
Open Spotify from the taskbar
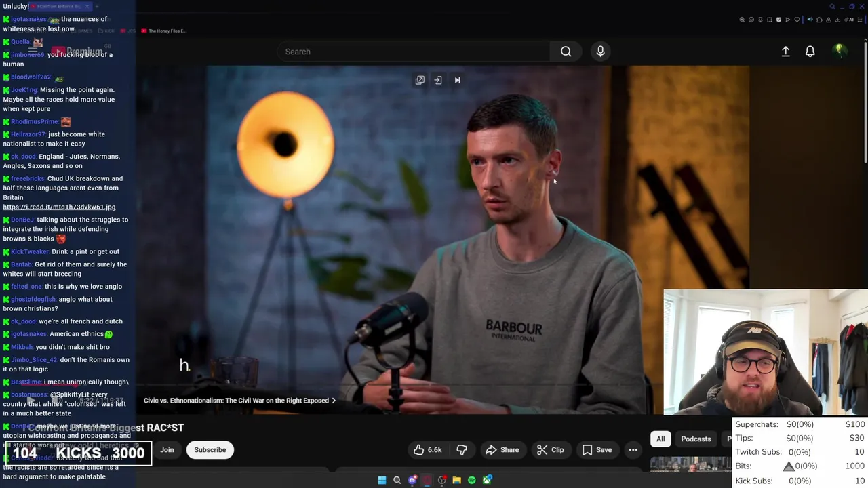coord(472,480)
